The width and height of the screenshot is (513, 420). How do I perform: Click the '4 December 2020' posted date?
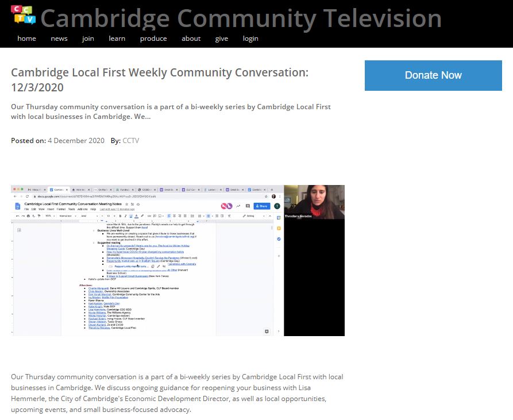point(76,141)
